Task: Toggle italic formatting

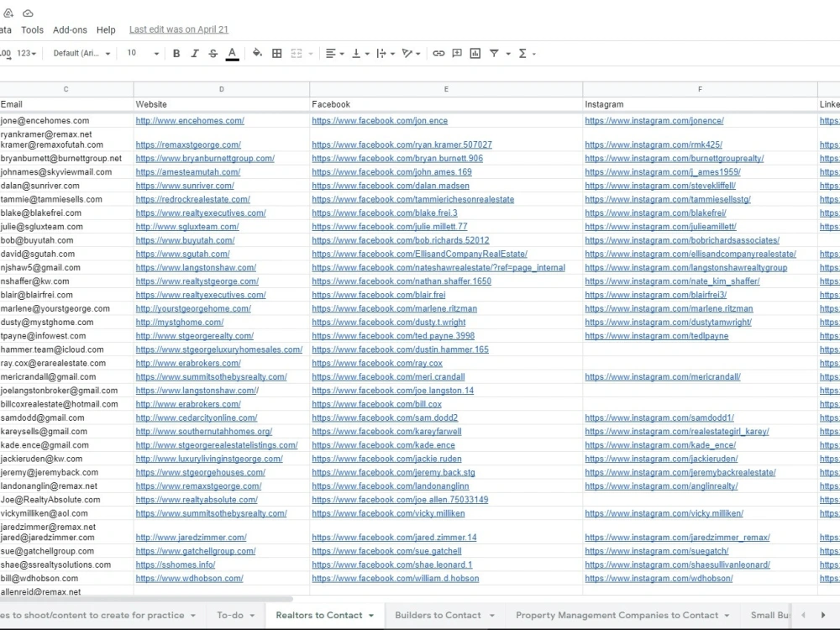Action: click(x=195, y=54)
